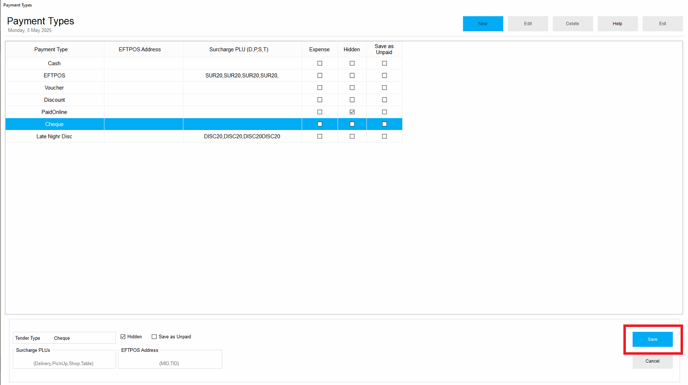
Task: Toggle Hidden checkbox for Discount row
Action: click(x=352, y=100)
